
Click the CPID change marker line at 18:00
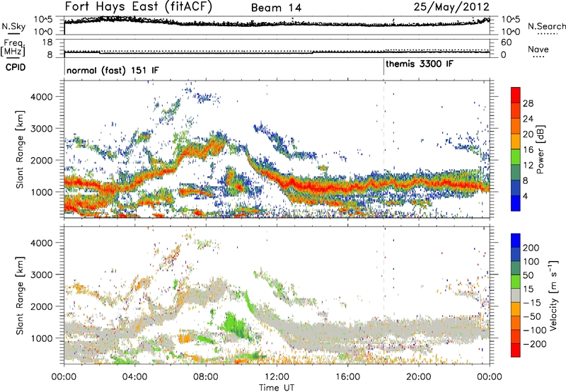pos(383,67)
